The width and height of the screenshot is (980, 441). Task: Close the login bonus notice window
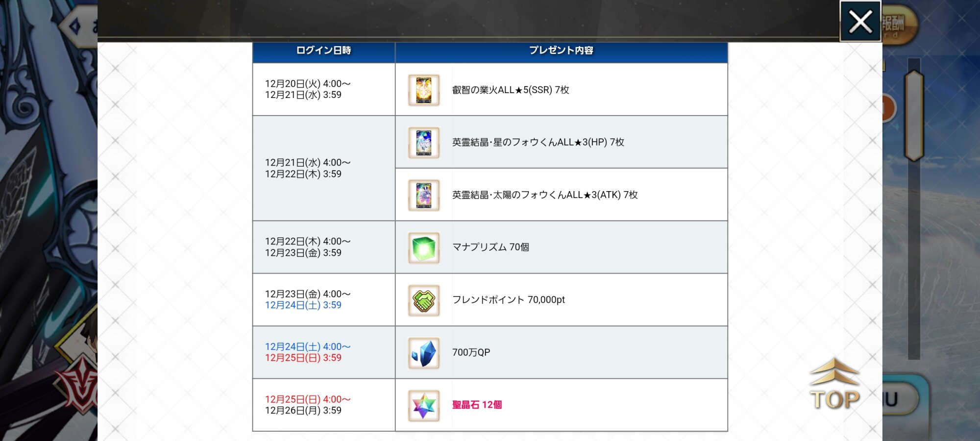tap(860, 22)
